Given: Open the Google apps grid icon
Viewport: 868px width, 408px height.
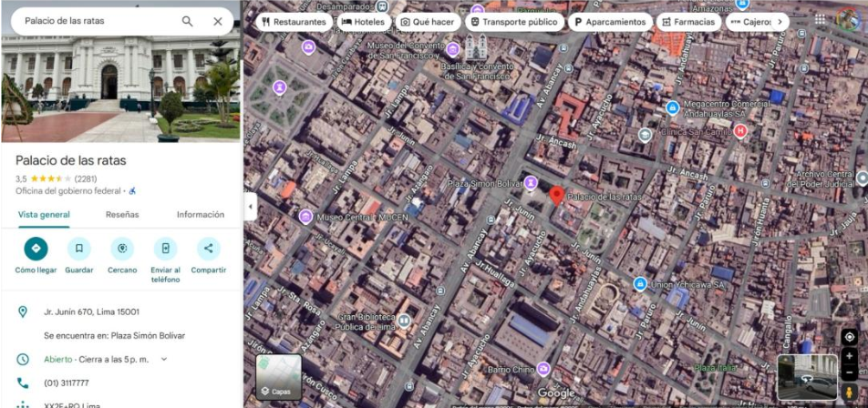Looking at the screenshot, I should (820, 19).
